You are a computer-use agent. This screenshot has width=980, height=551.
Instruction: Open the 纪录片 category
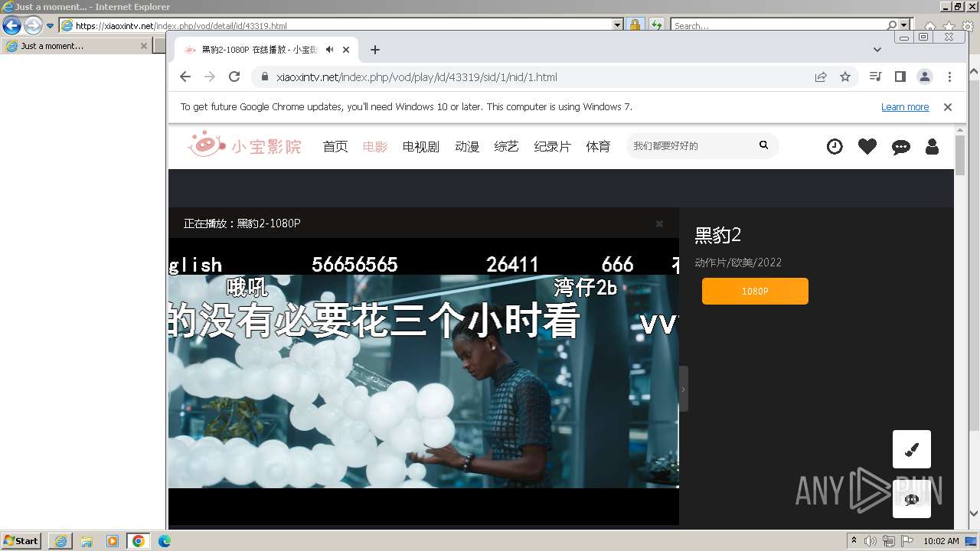[x=553, y=146]
